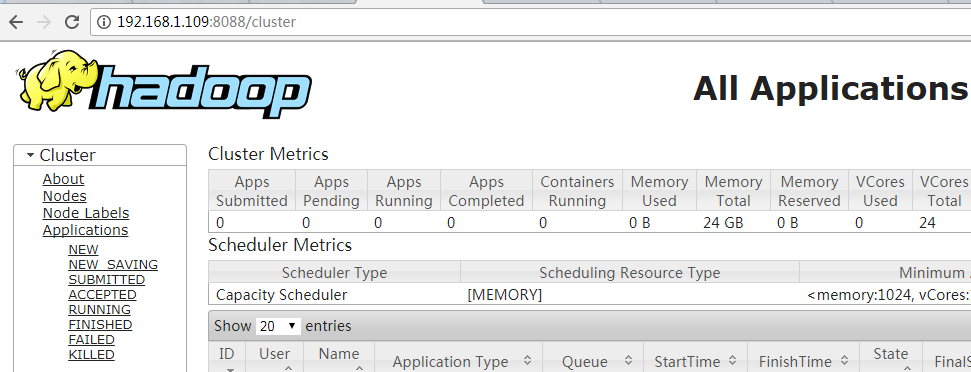This screenshot has width=971, height=372.
Task: Click the browser forward arrow
Action: [44, 22]
